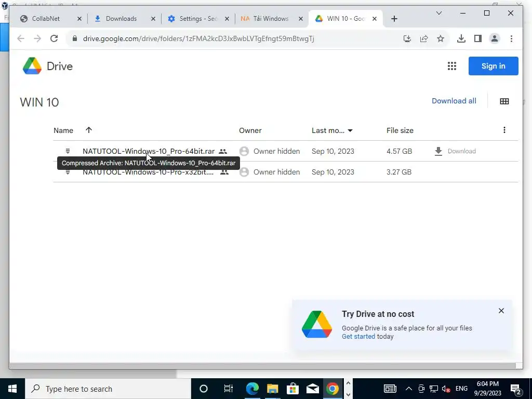This screenshot has height=399, width=532.
Task: Click the muted volume tray icon
Action: coord(446,389)
